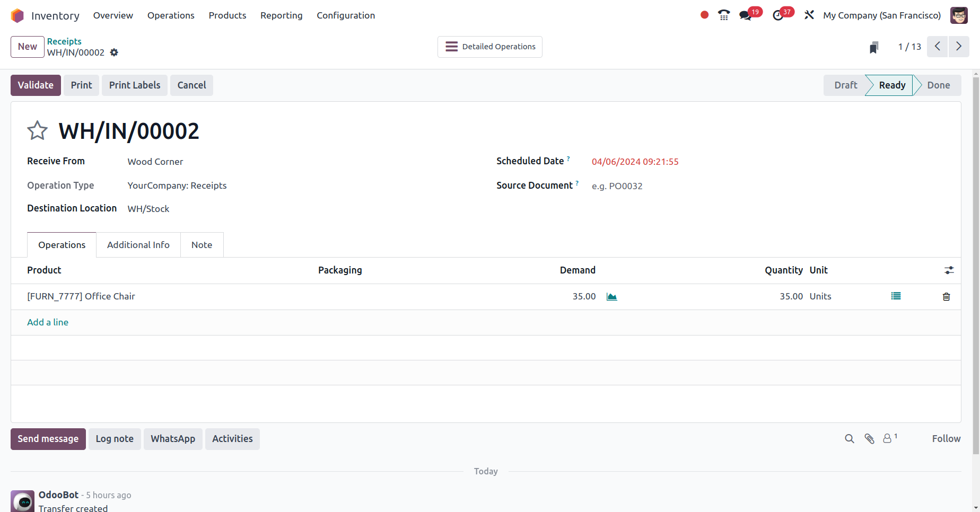The width and height of the screenshot is (980, 512).
Task: Open the Discuss messages icon
Action: [x=746, y=15]
